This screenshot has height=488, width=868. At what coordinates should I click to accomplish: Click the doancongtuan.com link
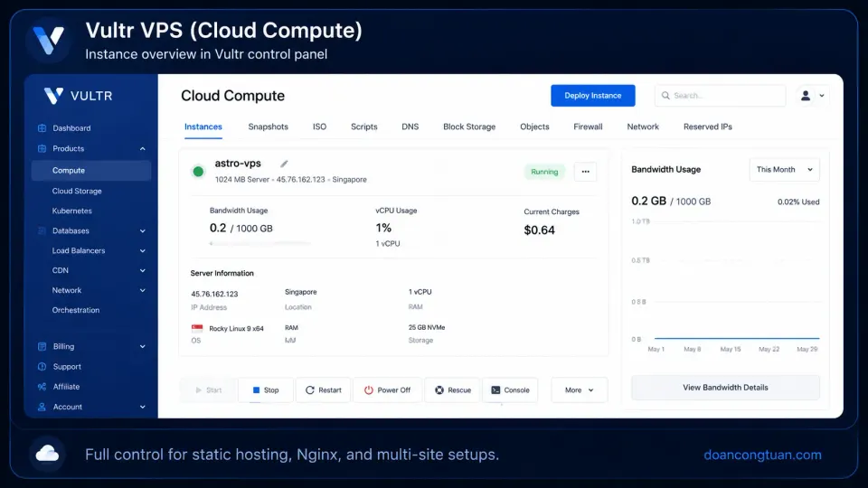click(x=762, y=455)
